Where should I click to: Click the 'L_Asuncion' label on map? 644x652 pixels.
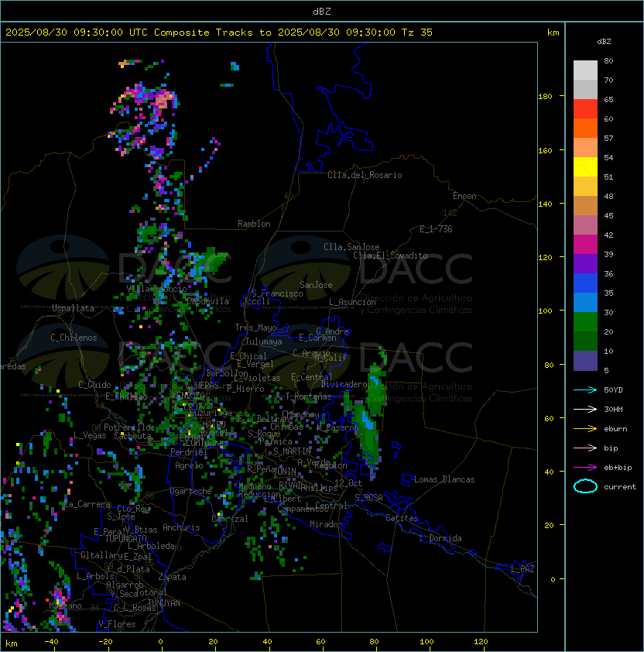coord(352,302)
